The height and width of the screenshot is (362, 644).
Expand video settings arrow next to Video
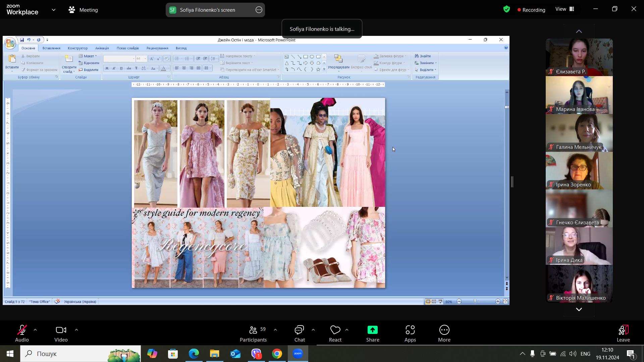coord(76,330)
